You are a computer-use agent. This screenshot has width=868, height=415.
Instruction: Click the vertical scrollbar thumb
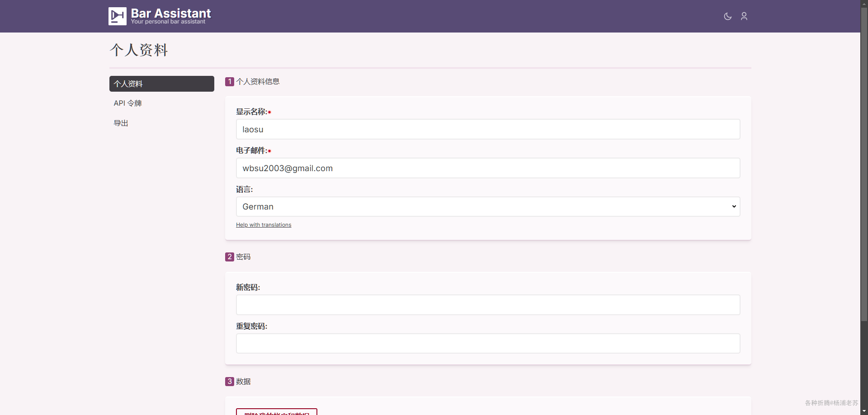pyautogui.click(x=864, y=164)
